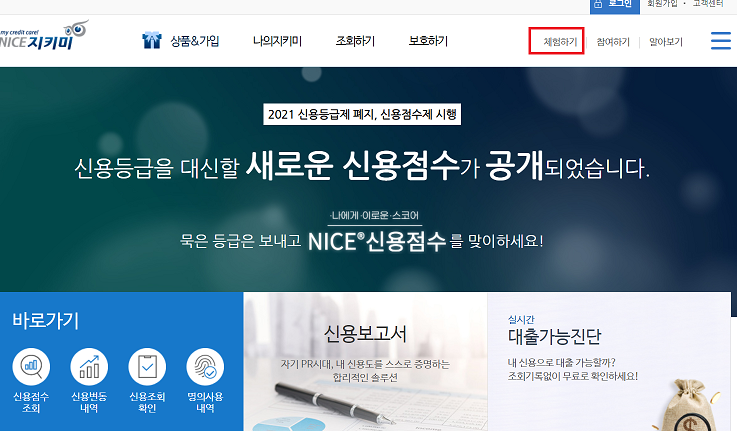737x431 pixels.
Task: Click the 로그인 button
Action: click(x=615, y=5)
